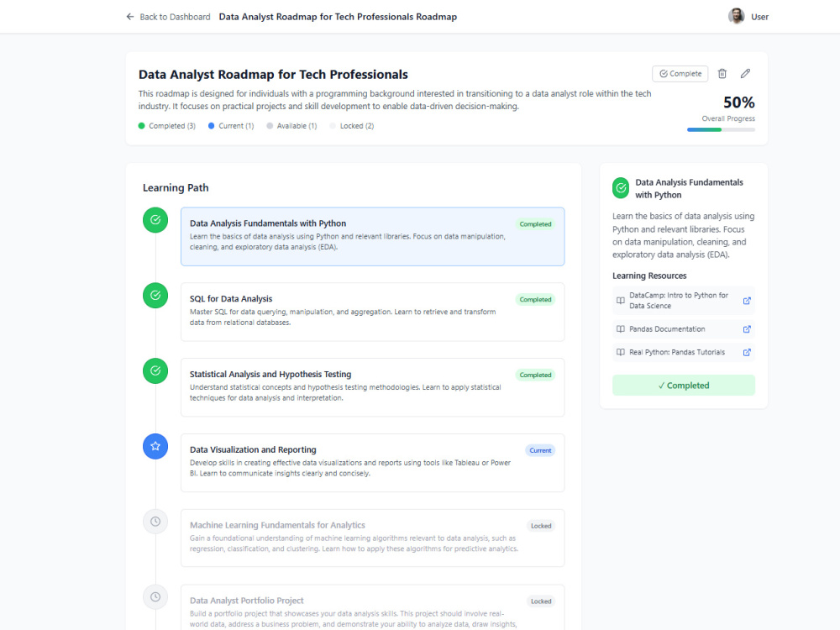This screenshot has height=630, width=840.
Task: Select the Available (1) legend item
Action: [x=291, y=126]
